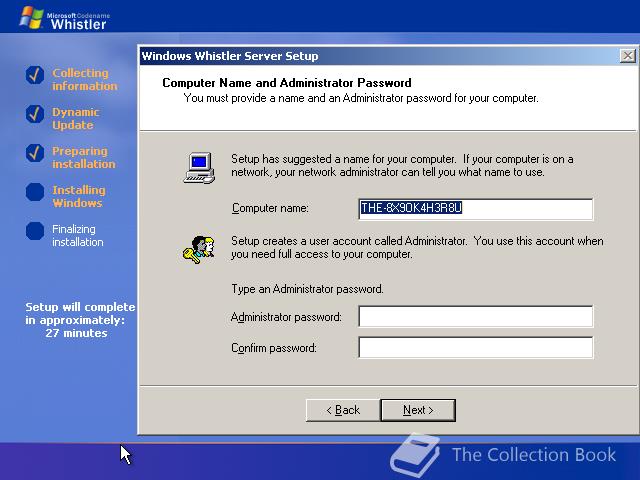Click the users and keys icon
The width and height of the screenshot is (640, 480).
coord(199,249)
